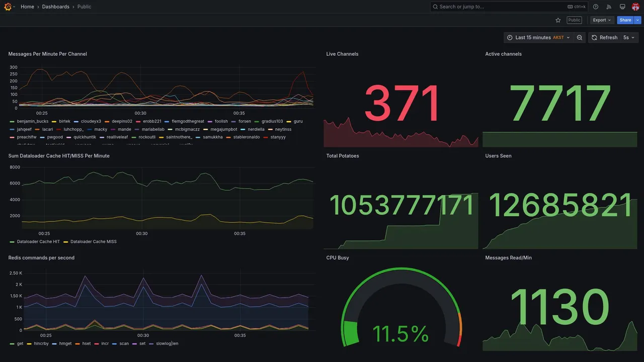Viewport: 644px width, 362px height.
Task: Open the news feed icon
Action: [609, 7]
